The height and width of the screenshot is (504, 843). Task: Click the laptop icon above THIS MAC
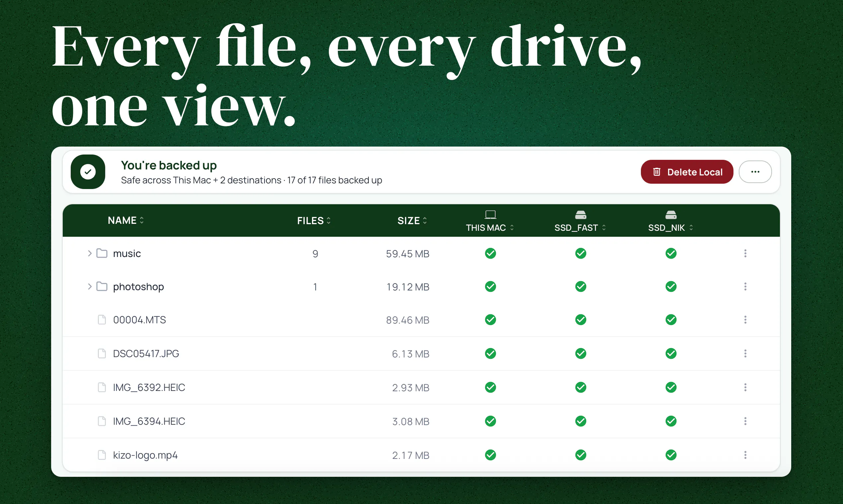click(490, 215)
